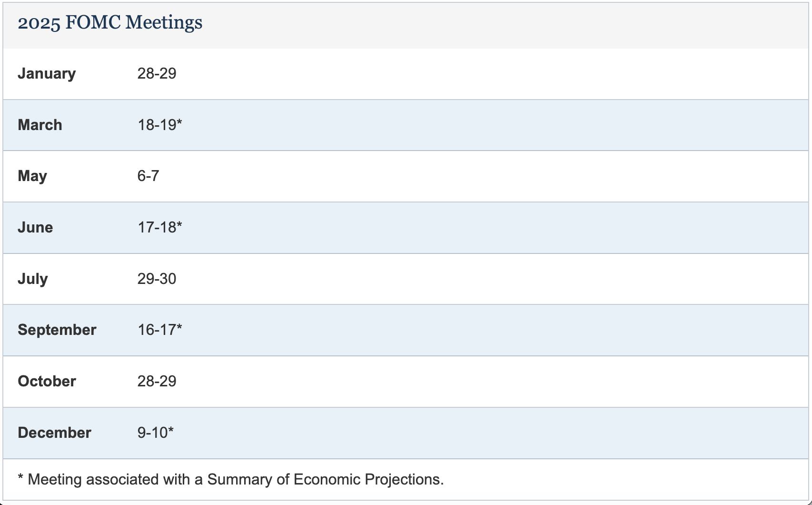Select the May month label
The width and height of the screenshot is (812, 505).
(x=32, y=176)
